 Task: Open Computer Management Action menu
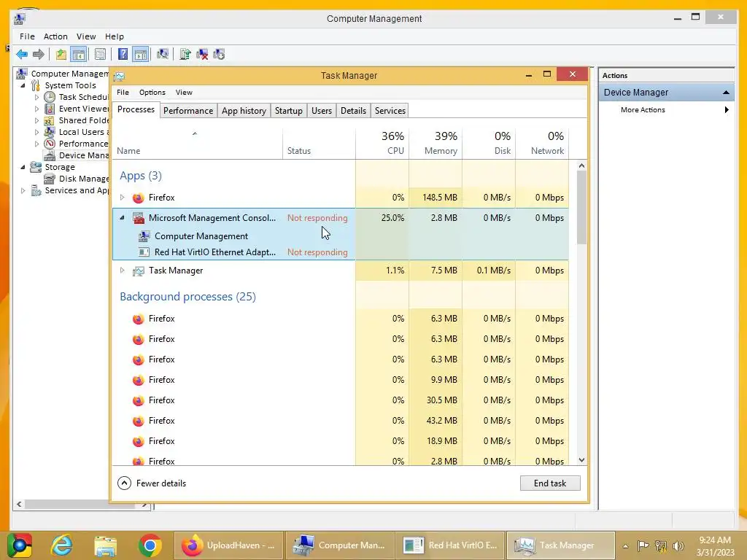click(55, 36)
